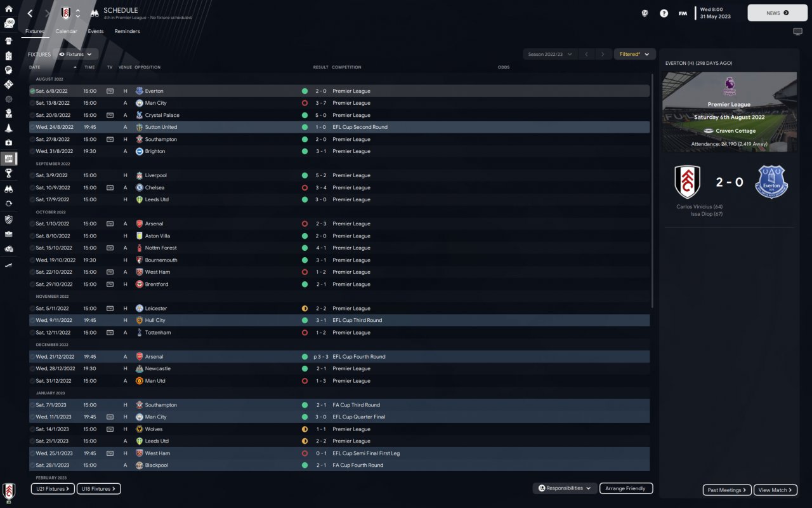This screenshot has height=508, width=812.
Task: Select the Schedule calendar icon in sidebar
Action: [x=9, y=158]
